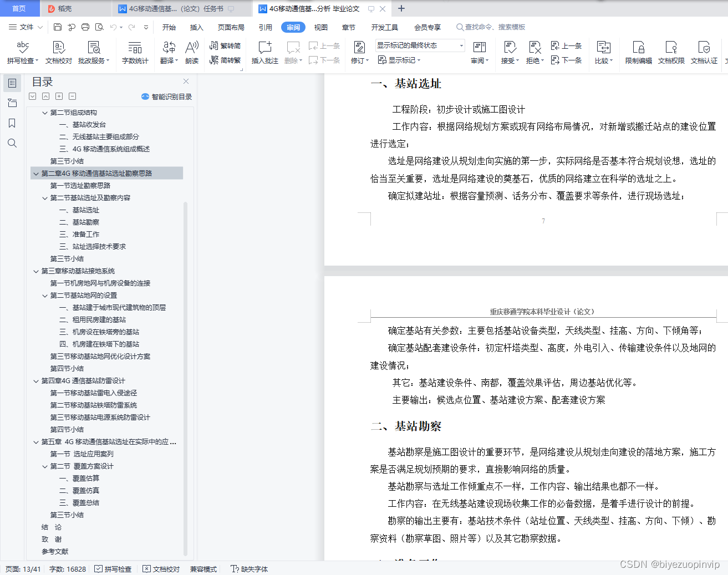The image size is (728, 575).
Task: Switch to the 引用 ribbon tab
Action: tap(266, 27)
